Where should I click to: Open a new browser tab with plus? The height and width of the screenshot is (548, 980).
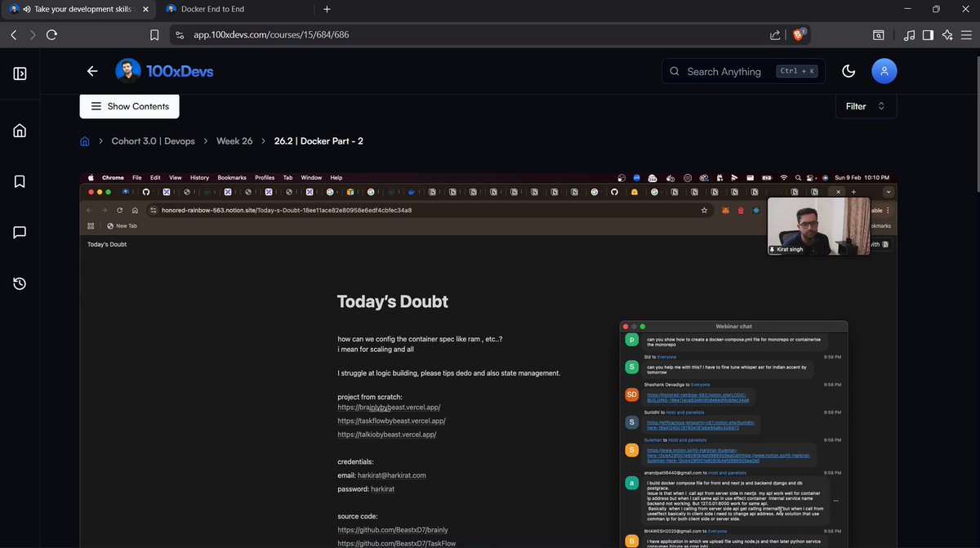pos(327,9)
